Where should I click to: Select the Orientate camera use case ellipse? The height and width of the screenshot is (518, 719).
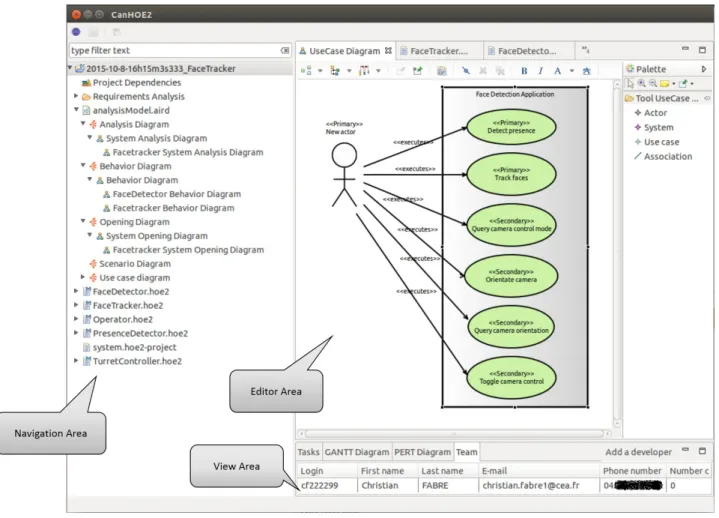coord(511,276)
